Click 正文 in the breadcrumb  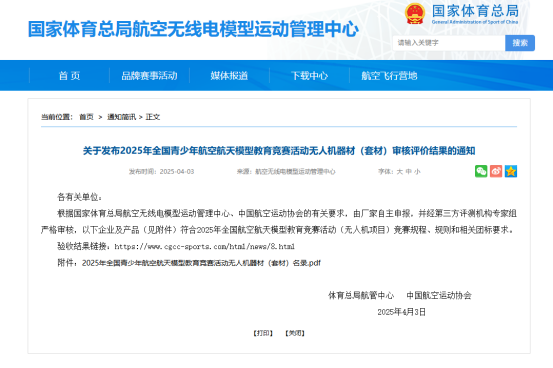(153, 117)
